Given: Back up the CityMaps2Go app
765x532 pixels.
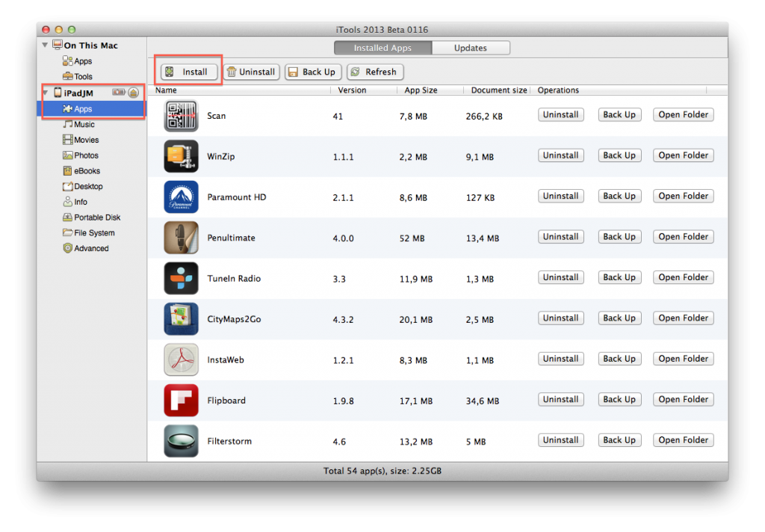Looking at the screenshot, I should tap(619, 318).
